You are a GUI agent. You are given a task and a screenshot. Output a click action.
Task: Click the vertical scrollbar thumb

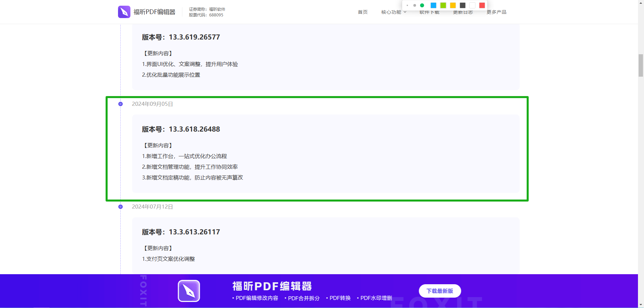pos(641,66)
